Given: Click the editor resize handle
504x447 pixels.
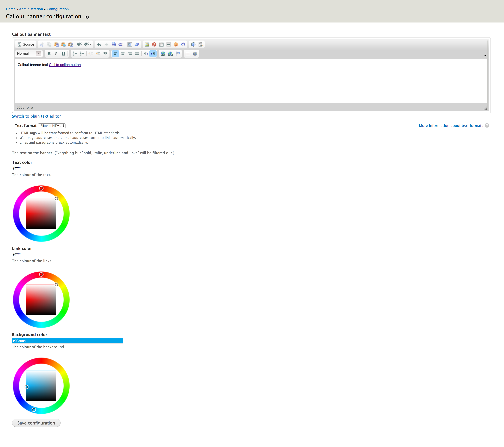Looking at the screenshot, I should point(485,108).
